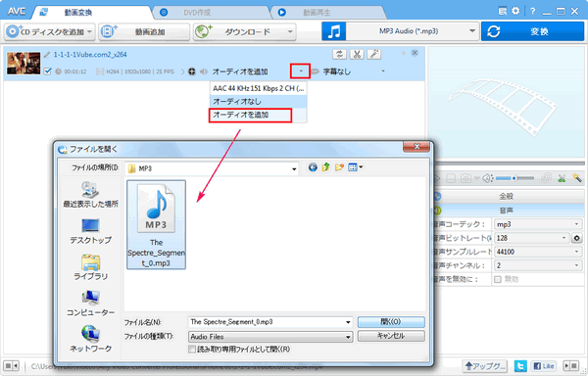Image resolution: width=588 pixels, height=376 pixels.
Task: Open the settings gear in title bar
Action: coord(515,11)
